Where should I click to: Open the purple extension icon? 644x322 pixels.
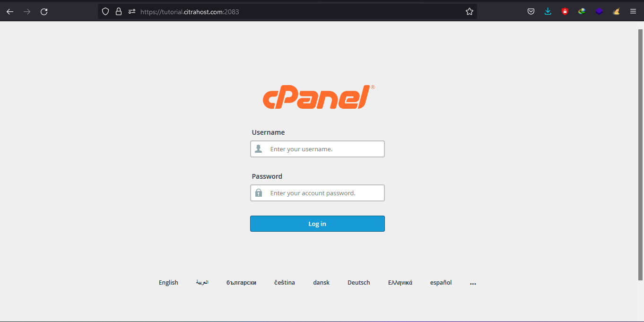click(599, 12)
